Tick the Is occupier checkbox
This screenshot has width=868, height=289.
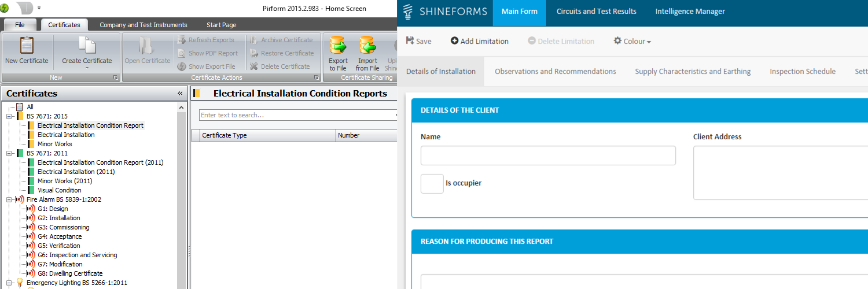click(432, 184)
